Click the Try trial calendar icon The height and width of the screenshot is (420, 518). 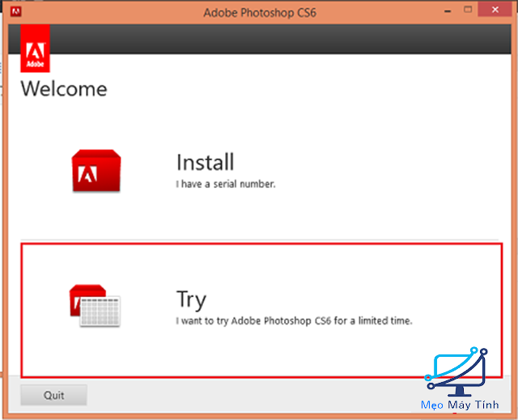coord(95,306)
